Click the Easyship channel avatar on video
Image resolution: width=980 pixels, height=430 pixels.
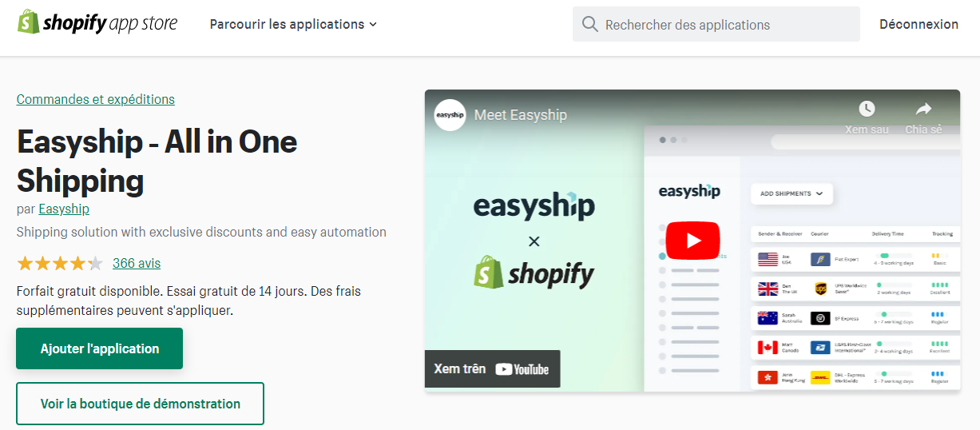pos(450,115)
